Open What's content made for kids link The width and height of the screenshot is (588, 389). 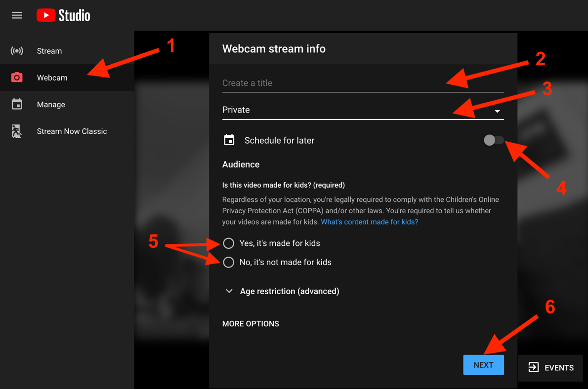pyautogui.click(x=370, y=222)
